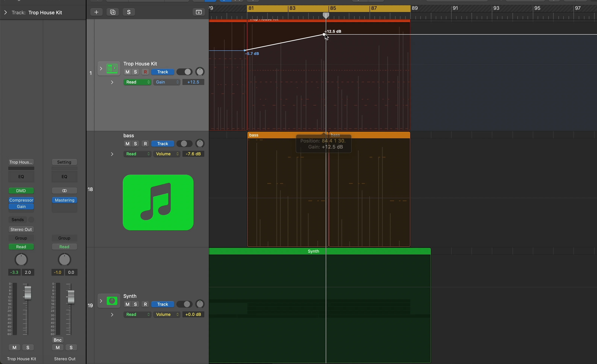Click the +12.5 dB automation point on Trop House Kit
This screenshot has height=364, width=597.
click(x=324, y=35)
